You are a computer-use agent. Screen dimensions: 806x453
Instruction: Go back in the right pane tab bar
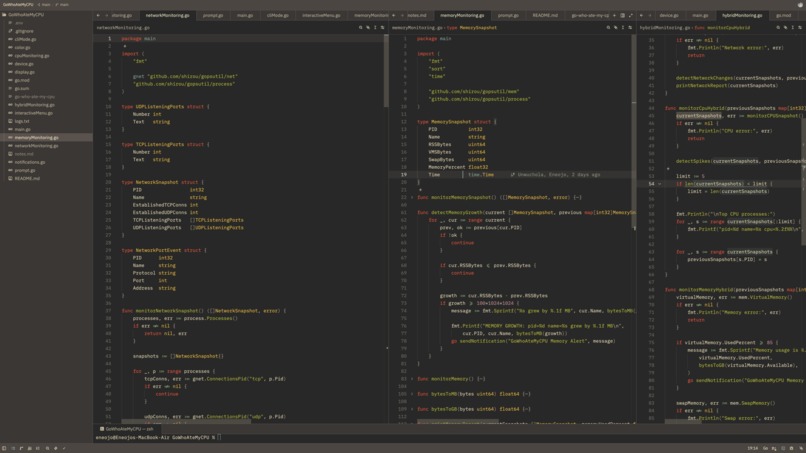click(x=641, y=15)
